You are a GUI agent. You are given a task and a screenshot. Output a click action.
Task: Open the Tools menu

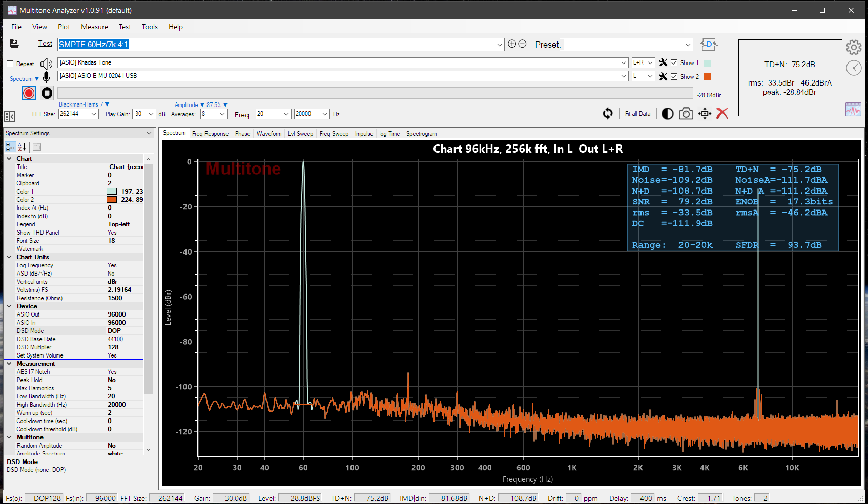click(150, 27)
